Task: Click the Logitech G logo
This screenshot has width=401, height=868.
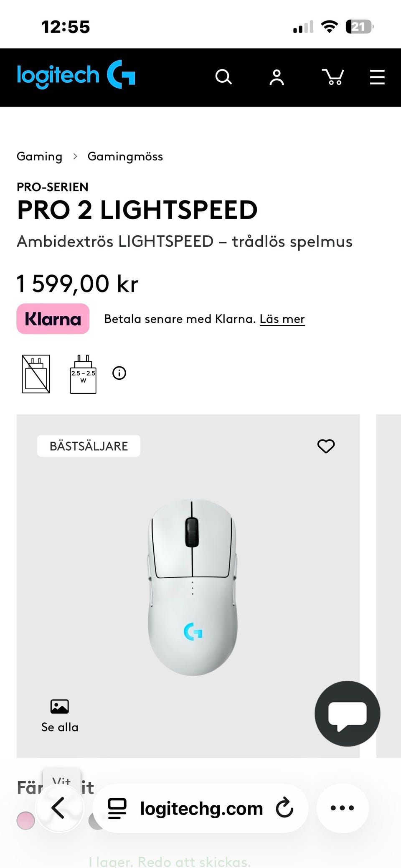Action: (x=76, y=75)
